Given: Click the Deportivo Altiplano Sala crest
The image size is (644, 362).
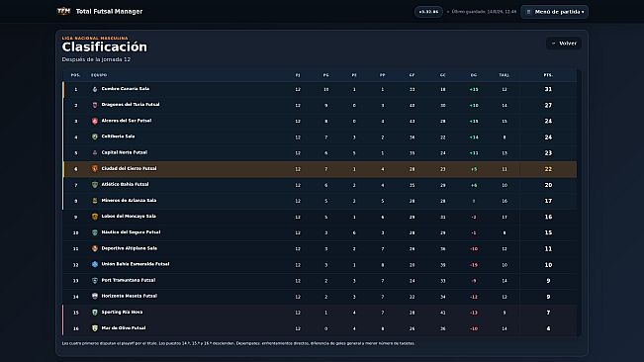Looking at the screenshot, I should [95, 248].
